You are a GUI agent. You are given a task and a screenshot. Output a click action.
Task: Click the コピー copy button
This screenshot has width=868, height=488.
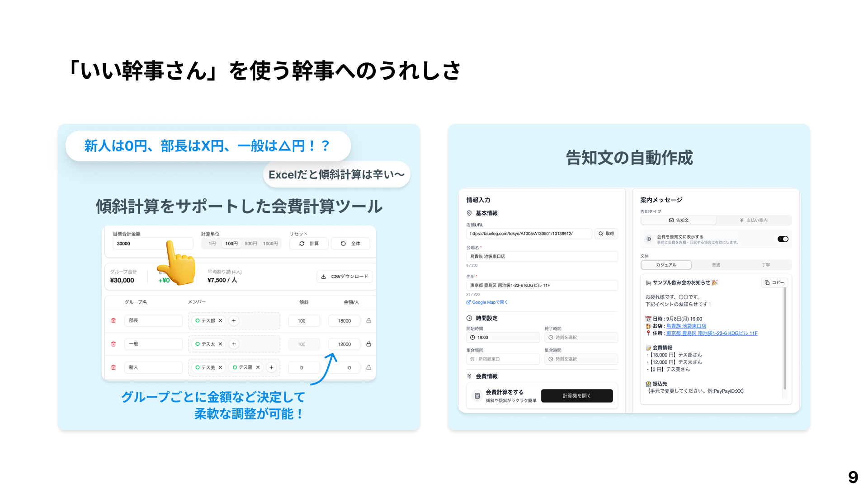point(774,282)
